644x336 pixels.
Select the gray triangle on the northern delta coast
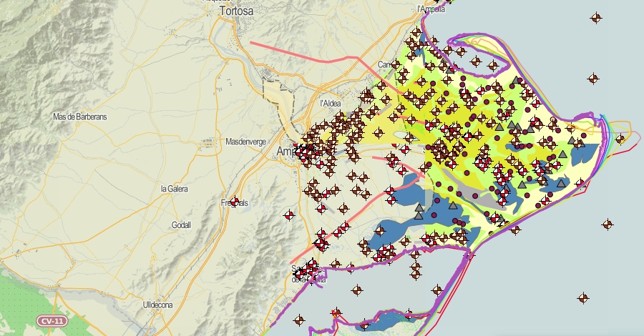(519, 80)
